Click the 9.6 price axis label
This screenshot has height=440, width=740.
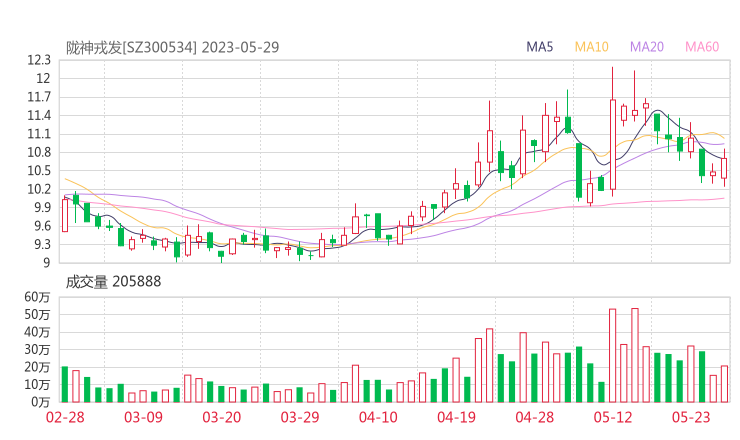pos(42,226)
